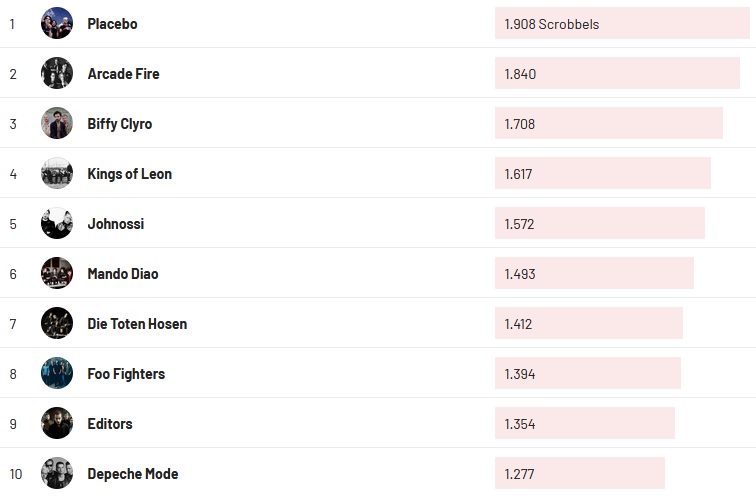Viewport: 756px width, 496px height.
Task: Go to Arcade Fire artist page
Action: [123, 73]
